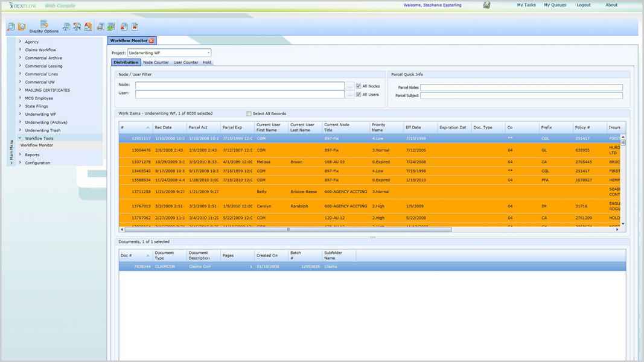Click the printer icon in the toolbar
This screenshot has height=362, width=644.
pos(100,27)
